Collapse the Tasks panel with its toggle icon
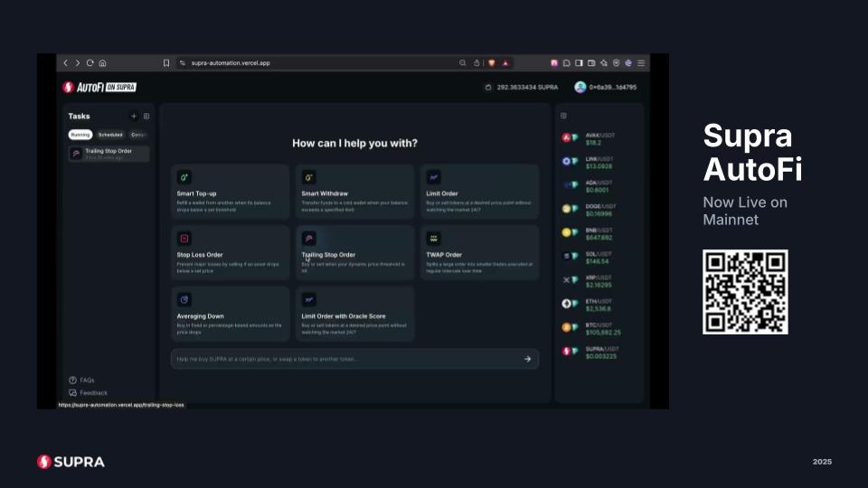 pos(146,117)
